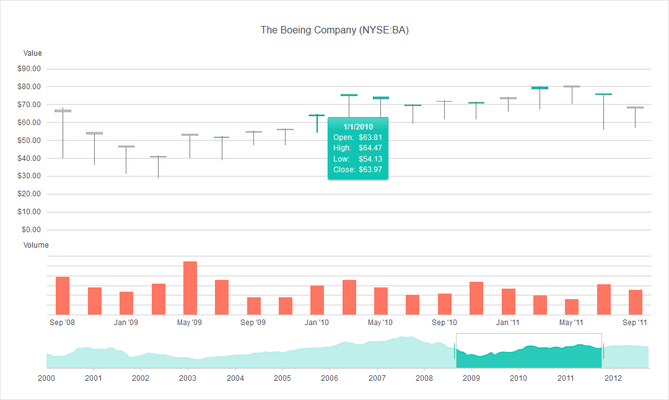Click the Sep '11 volume bar
The image size is (669, 400).
point(635,302)
